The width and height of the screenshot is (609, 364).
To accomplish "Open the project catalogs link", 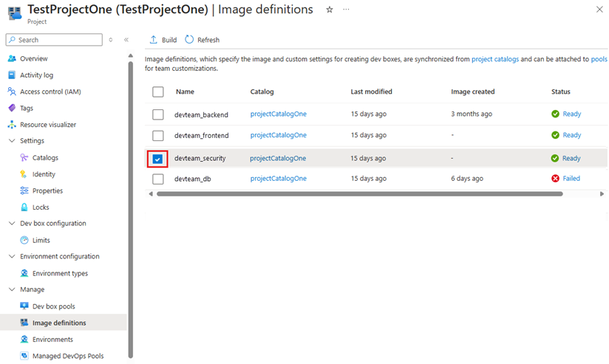I will pos(494,59).
